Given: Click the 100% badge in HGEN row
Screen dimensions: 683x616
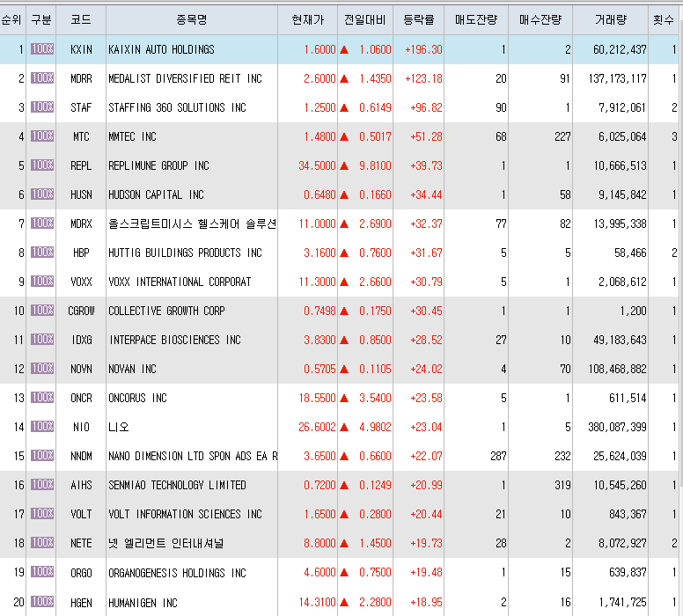Looking at the screenshot, I should (x=42, y=602).
